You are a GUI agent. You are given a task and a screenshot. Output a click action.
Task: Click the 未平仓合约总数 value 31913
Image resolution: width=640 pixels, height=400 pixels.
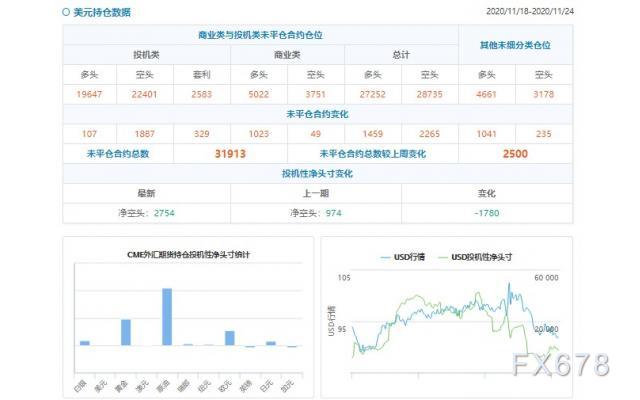tap(230, 154)
